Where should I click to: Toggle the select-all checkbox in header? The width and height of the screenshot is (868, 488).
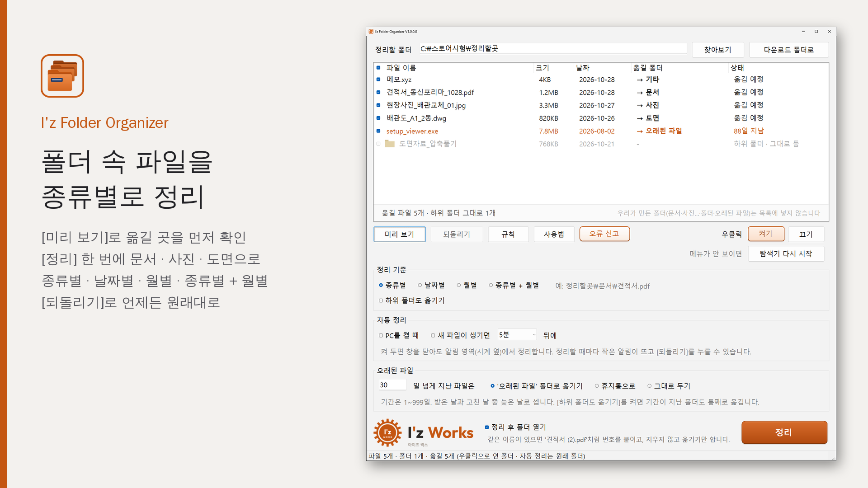378,68
